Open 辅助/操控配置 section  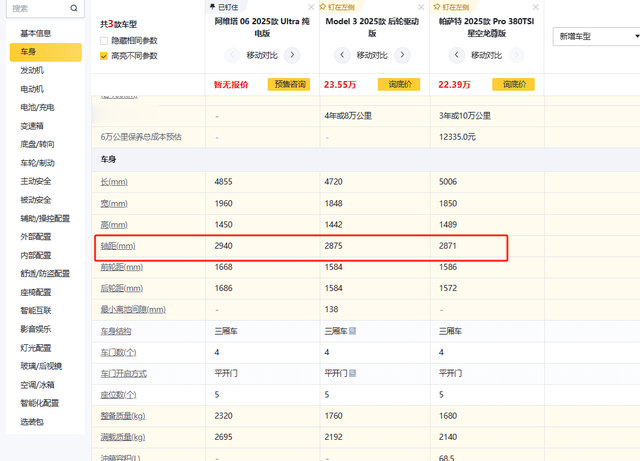(x=45, y=218)
